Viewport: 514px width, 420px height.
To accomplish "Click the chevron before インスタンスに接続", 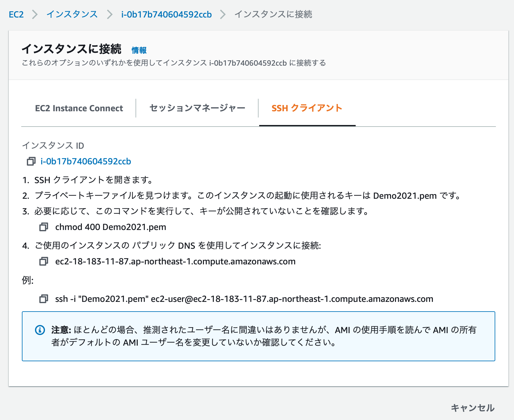I will click(x=223, y=14).
